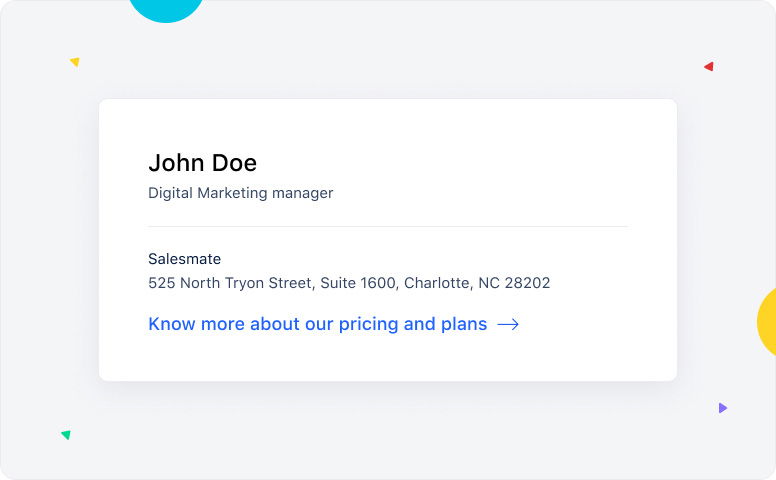Click the arrow icon beside the pricing link
776x480 pixels.
(508, 325)
